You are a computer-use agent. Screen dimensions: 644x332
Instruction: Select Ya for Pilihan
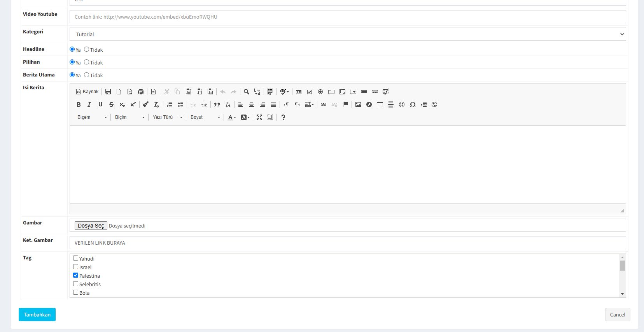click(72, 62)
